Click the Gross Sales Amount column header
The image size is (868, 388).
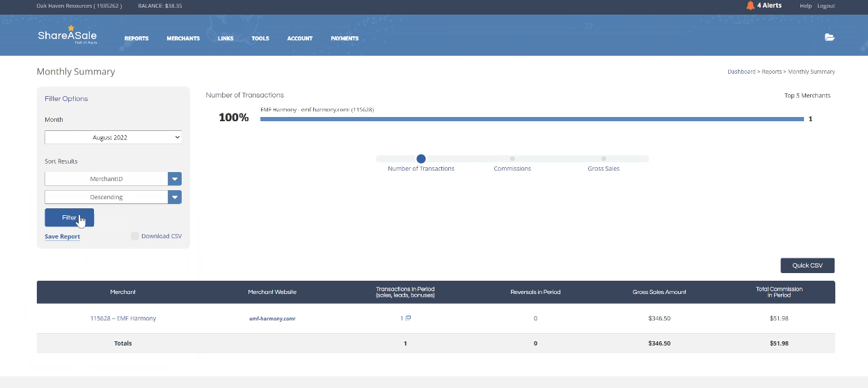(x=659, y=292)
